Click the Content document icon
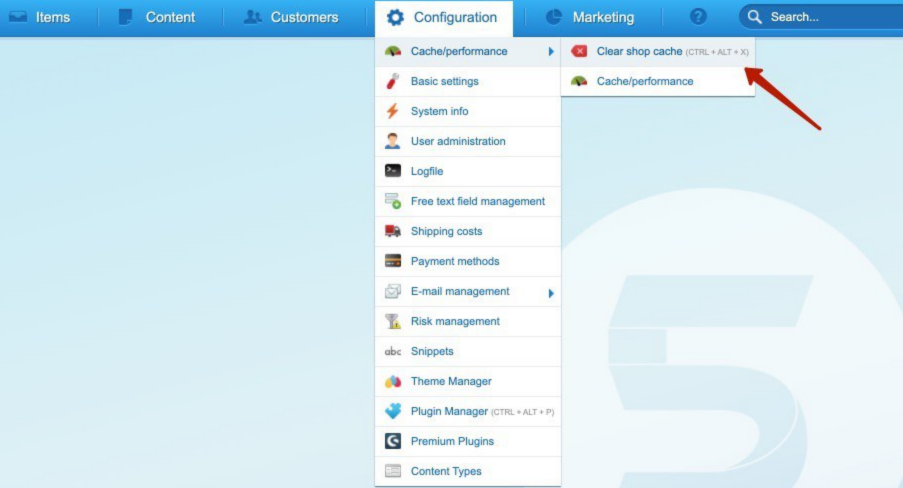 tap(125, 17)
